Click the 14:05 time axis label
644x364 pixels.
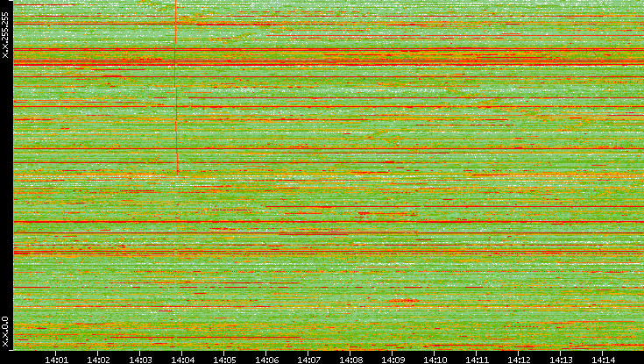pyautogui.click(x=224, y=360)
